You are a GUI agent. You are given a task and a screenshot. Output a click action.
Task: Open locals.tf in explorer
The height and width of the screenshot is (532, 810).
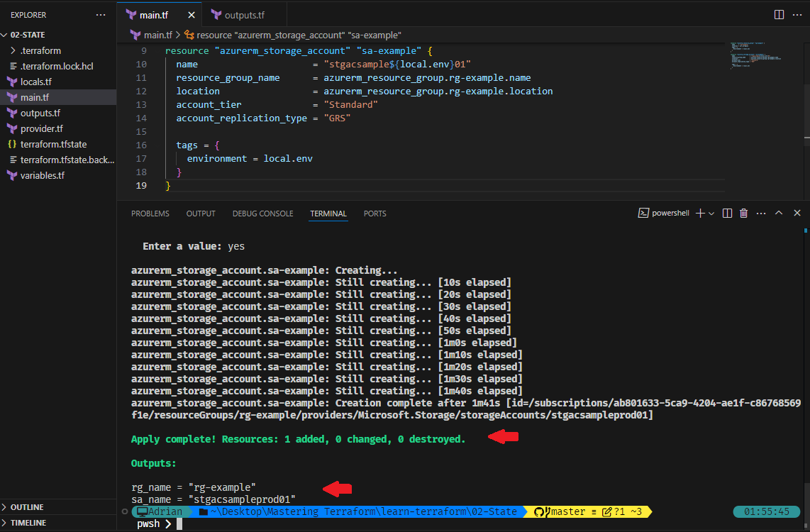coord(58,82)
